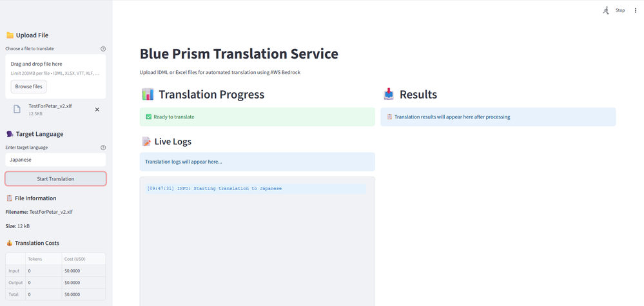Click the running status icon
This screenshot has width=644, height=306.
[x=606, y=10]
